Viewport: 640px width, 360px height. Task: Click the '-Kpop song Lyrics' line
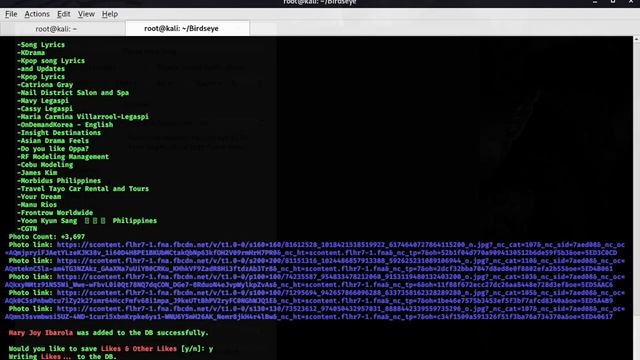pos(51,61)
